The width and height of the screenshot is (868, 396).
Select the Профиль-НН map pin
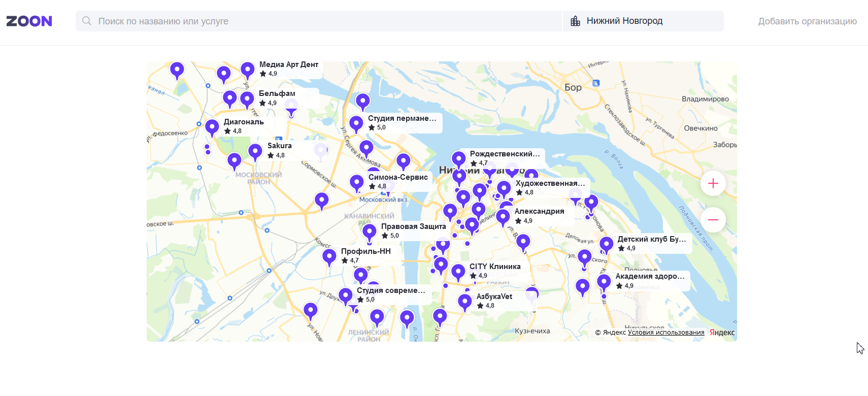329,257
